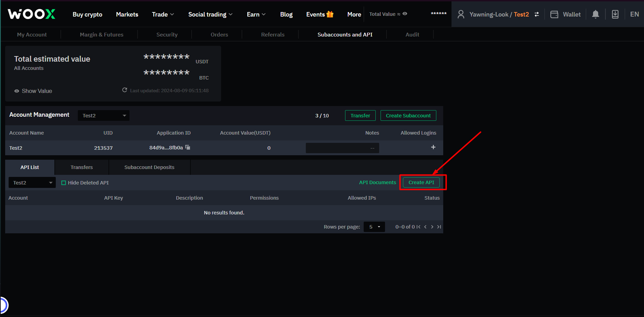The image size is (644, 317).
Task: Expand the Trade menu
Action: [163, 14]
